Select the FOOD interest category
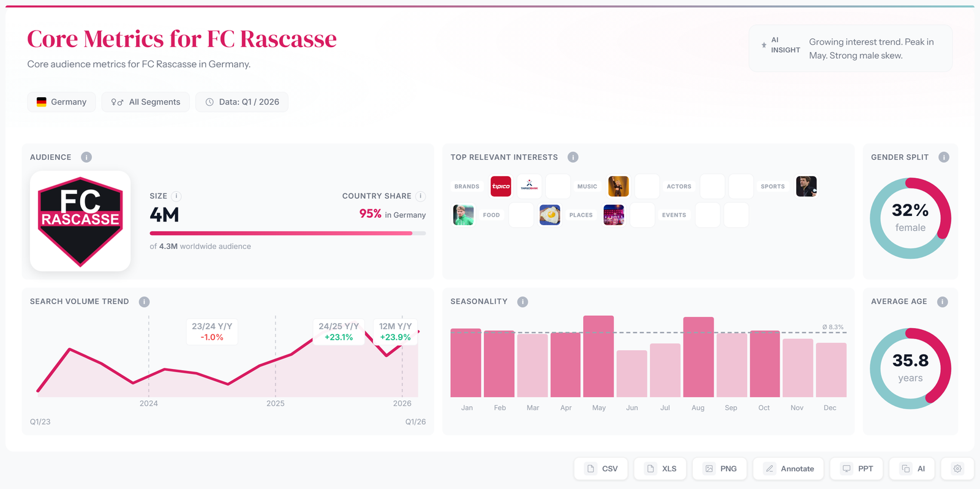The width and height of the screenshot is (980, 489). coord(491,215)
